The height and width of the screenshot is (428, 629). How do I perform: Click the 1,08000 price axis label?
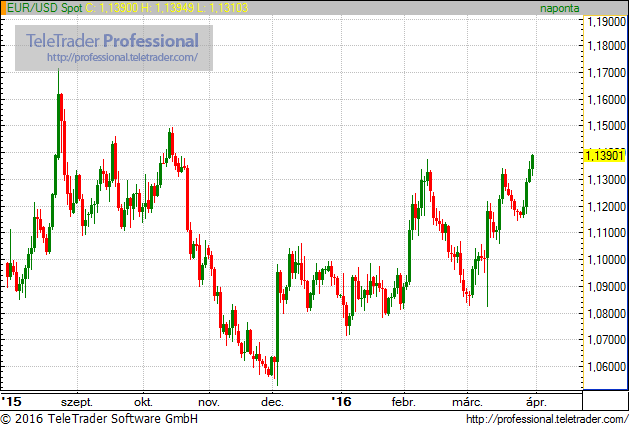click(606, 313)
